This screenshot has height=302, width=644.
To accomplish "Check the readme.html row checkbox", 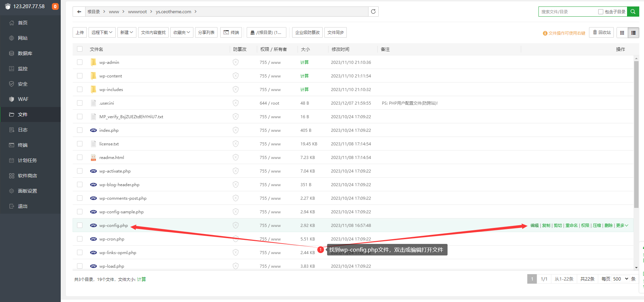I will pyautogui.click(x=80, y=157).
